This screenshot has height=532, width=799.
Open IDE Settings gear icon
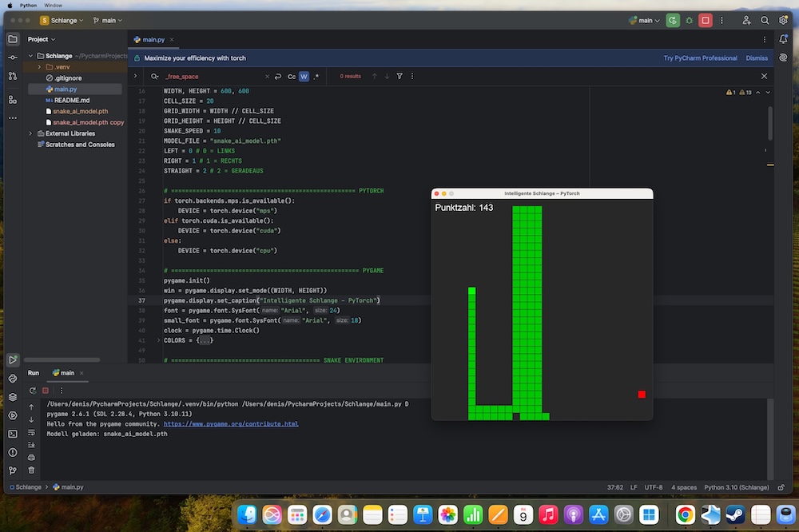click(783, 21)
